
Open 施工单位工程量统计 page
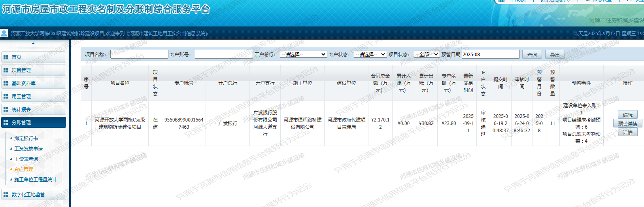[x=36, y=180]
